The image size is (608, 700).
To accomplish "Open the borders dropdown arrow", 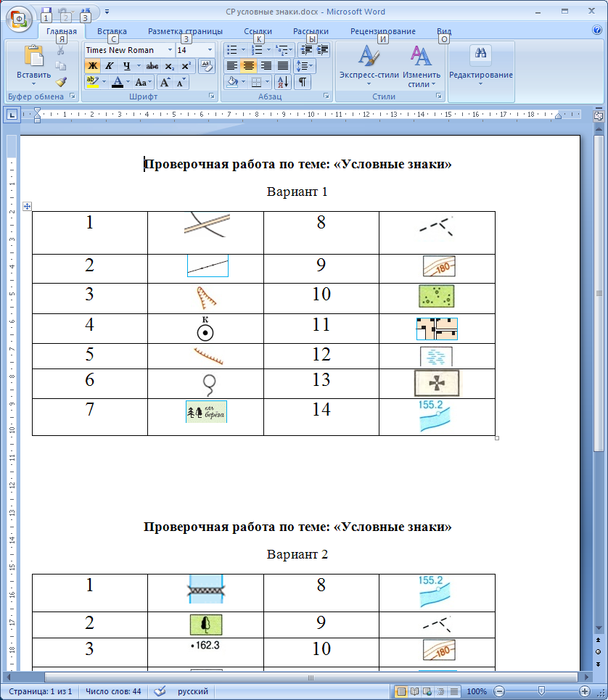I will [x=268, y=82].
